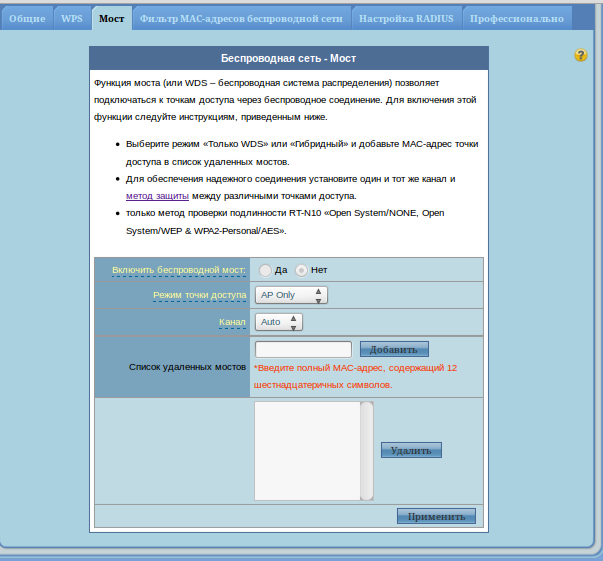Focus the MAC address input field
The width and height of the screenshot is (603, 561).
pos(303,350)
